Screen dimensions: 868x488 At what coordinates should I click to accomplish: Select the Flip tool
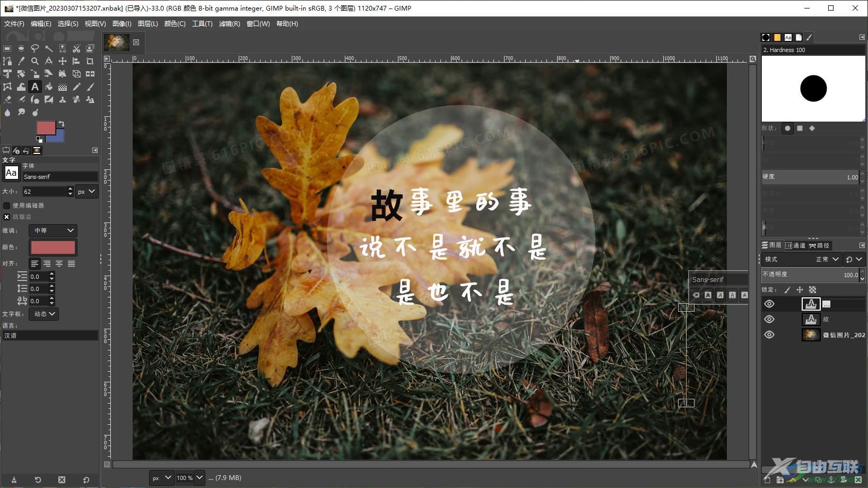click(x=90, y=74)
